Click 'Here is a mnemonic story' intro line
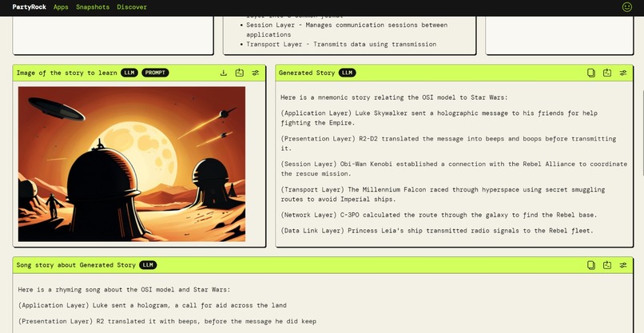The height and width of the screenshot is (333, 644). click(394, 97)
